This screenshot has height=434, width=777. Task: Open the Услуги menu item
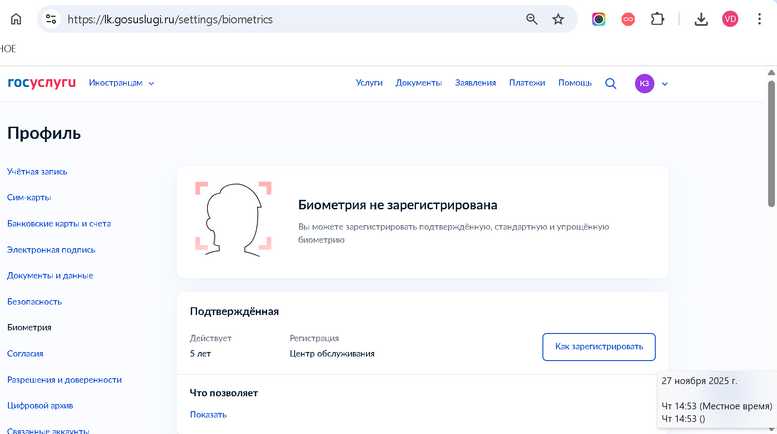point(369,83)
